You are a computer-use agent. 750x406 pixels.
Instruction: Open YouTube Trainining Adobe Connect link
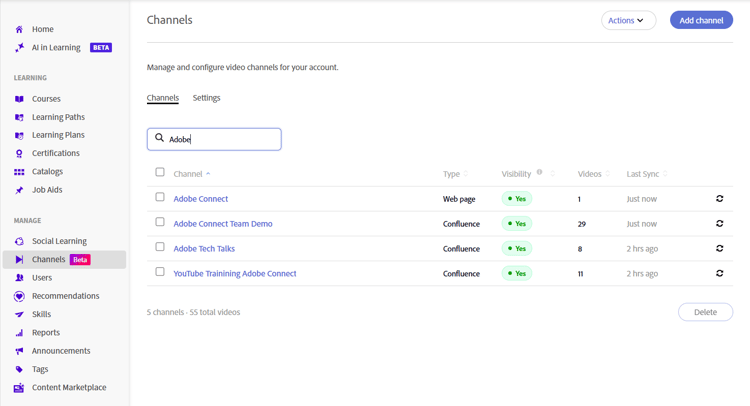click(x=235, y=274)
